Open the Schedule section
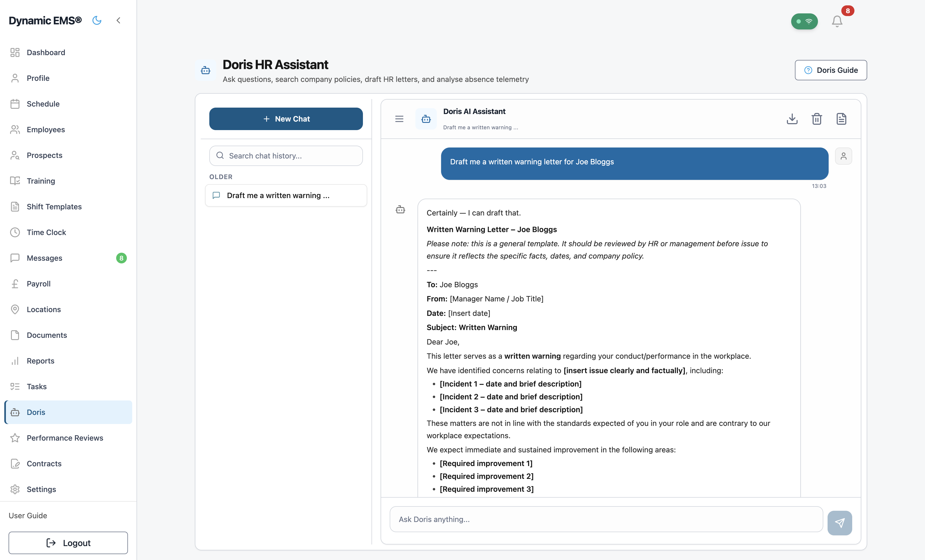 pos(68,104)
